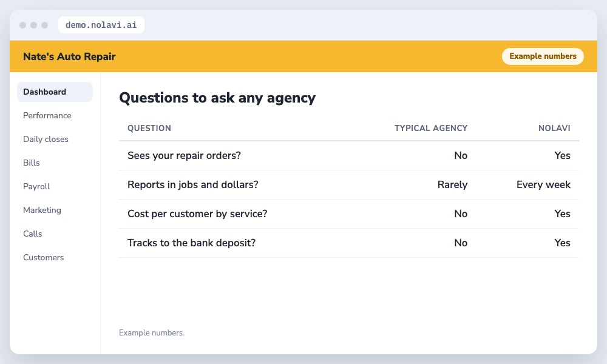607x364 pixels.
Task: Select 'Sees your repair orders?' row text
Action: click(184, 155)
